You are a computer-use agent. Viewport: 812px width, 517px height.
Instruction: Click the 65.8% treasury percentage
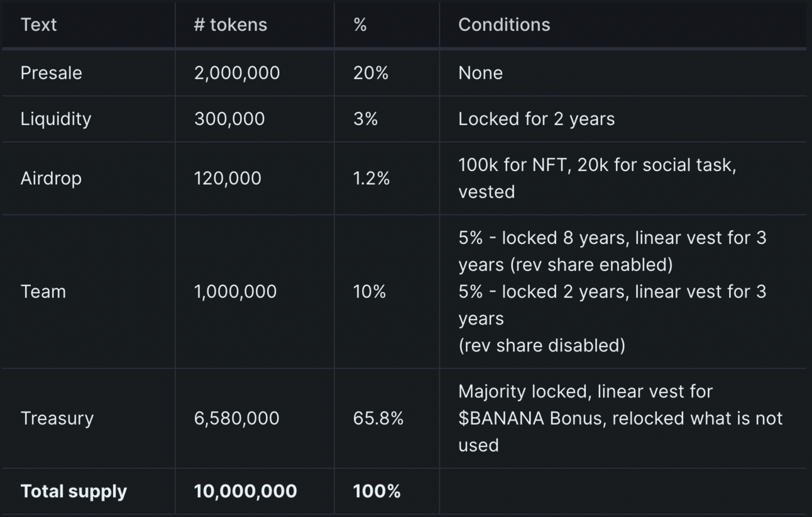coord(378,418)
